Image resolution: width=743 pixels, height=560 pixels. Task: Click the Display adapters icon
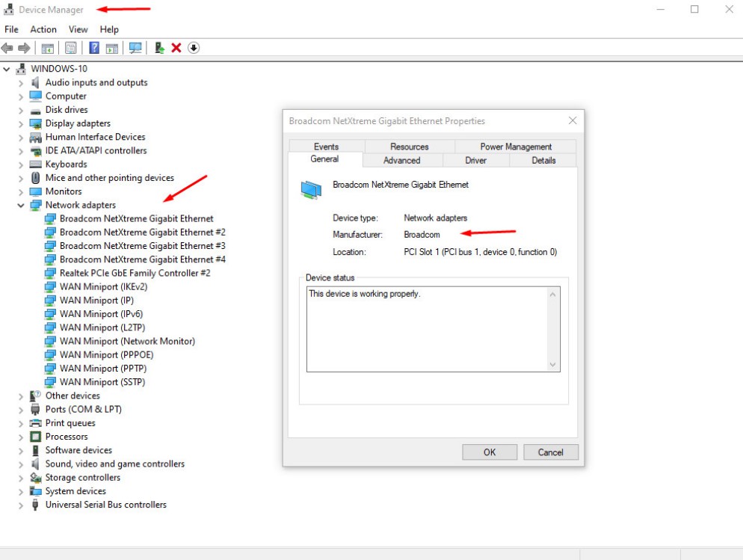click(36, 123)
